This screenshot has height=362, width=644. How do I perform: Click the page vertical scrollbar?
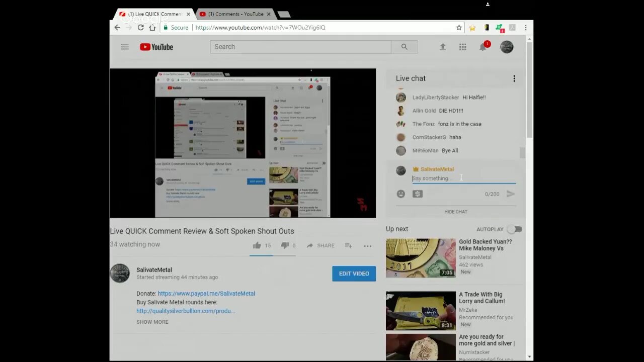tap(529, 90)
